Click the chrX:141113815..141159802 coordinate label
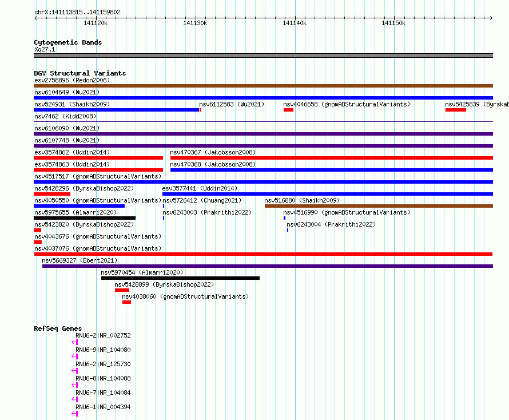 (77, 13)
